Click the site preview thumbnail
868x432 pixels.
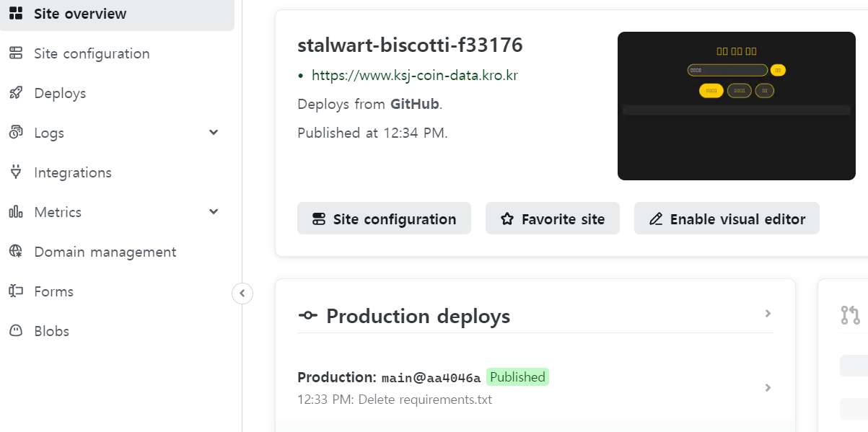736,106
